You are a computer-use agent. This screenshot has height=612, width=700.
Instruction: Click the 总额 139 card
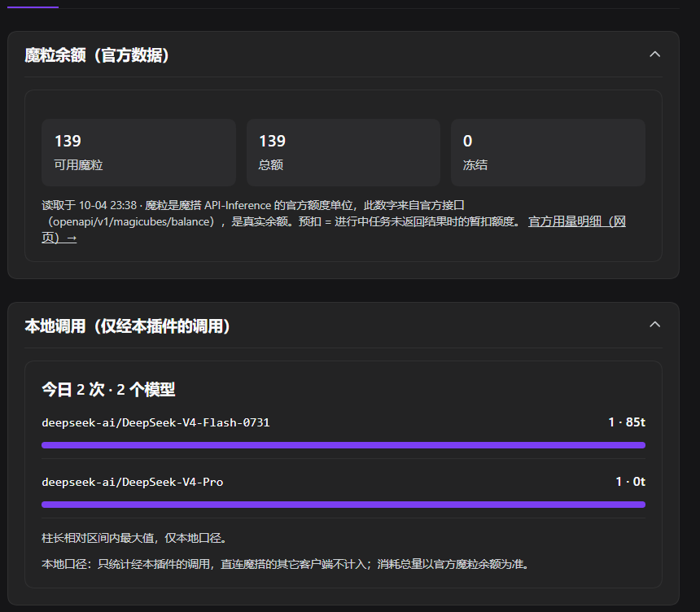pyautogui.click(x=343, y=152)
